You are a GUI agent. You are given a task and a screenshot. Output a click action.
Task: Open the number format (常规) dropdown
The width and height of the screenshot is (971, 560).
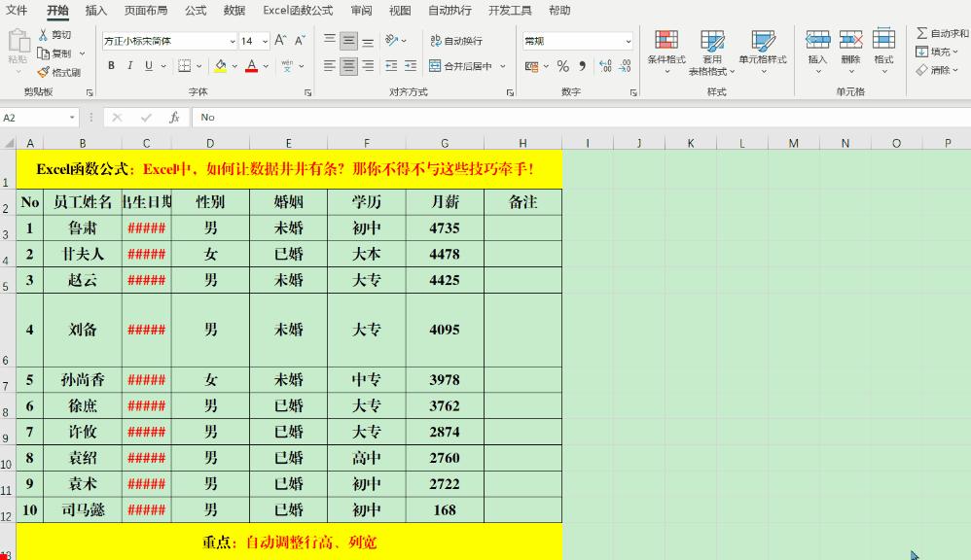[x=577, y=41]
